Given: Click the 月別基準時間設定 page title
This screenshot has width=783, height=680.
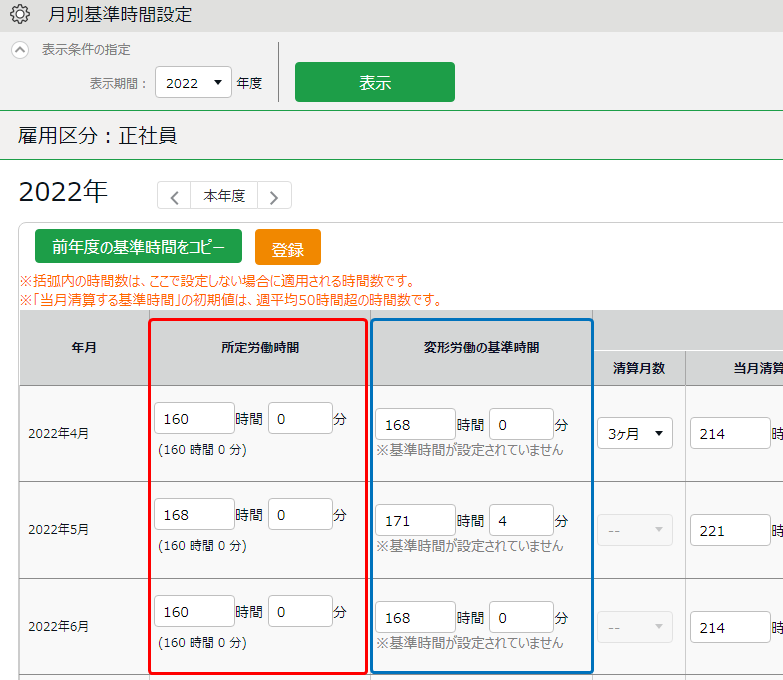Looking at the screenshot, I should 120,14.
